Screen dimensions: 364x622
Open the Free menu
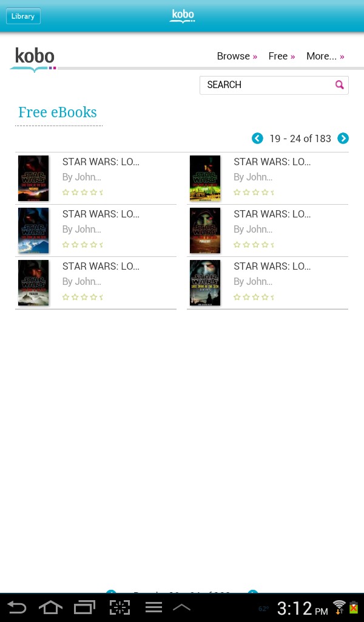[x=281, y=56]
